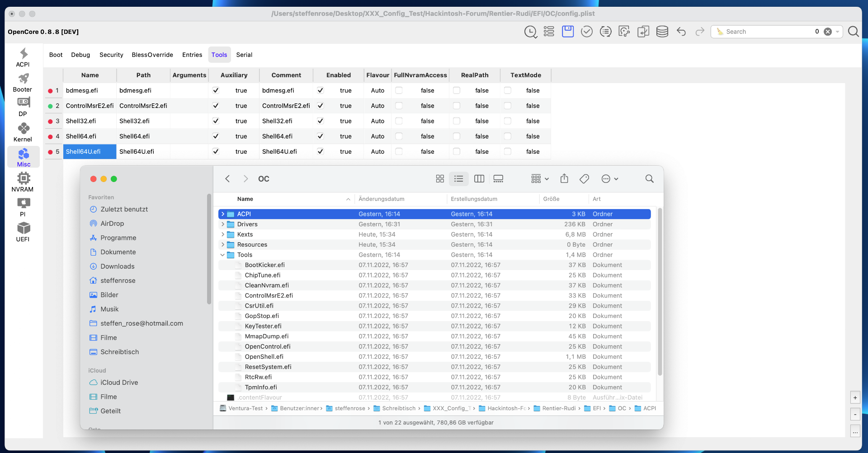This screenshot has height=453, width=868.
Task: Click the UEFI sidebar icon
Action: click(x=23, y=232)
